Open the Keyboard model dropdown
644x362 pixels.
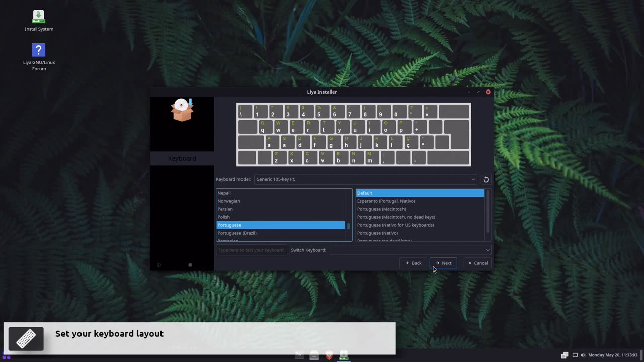[x=365, y=179]
